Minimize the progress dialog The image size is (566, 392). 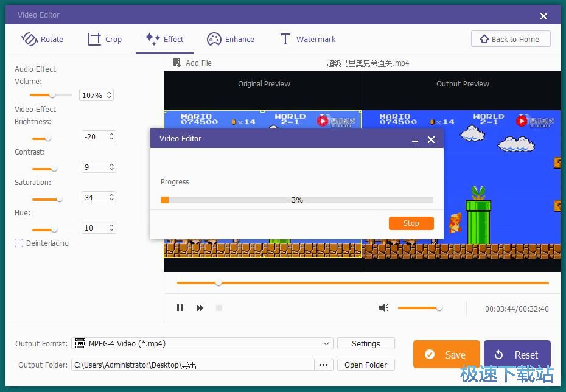coord(415,139)
